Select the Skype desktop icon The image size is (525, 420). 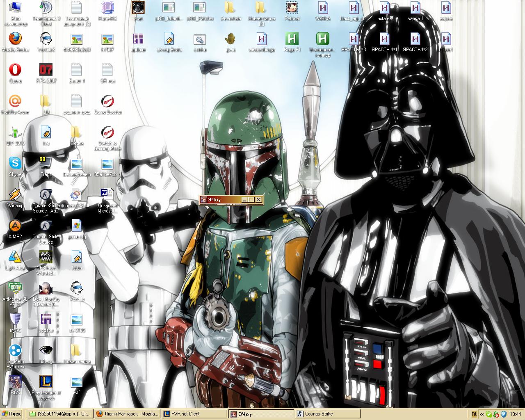15,167
